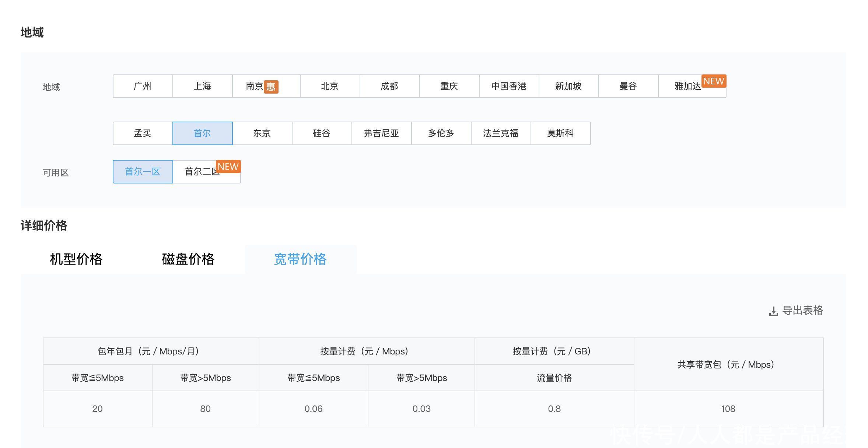Viewport: 868px width, 448px height.
Task: Select the 重庆 region
Action: 449,86
